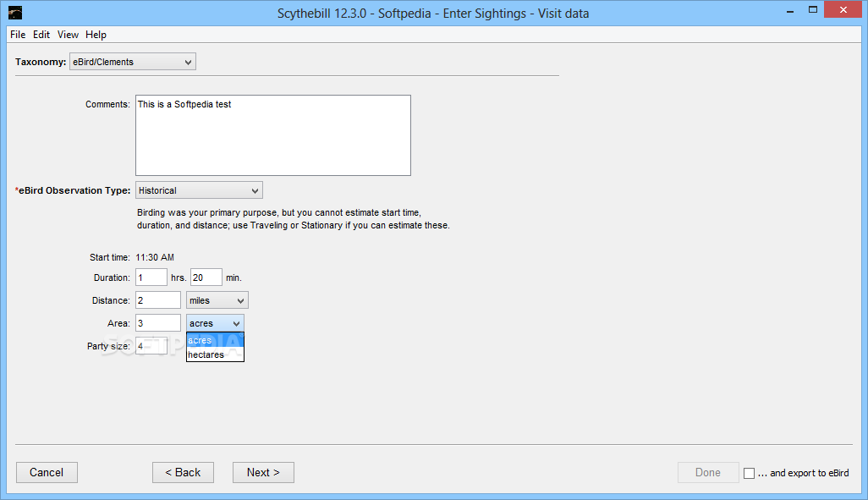The height and width of the screenshot is (500, 868).
Task: Open the miles distance unit dropdown
Action: point(217,300)
